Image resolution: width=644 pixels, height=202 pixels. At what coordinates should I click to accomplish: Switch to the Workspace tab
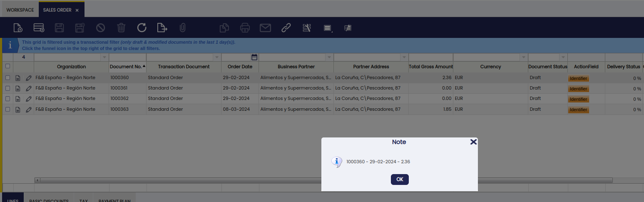(x=20, y=10)
